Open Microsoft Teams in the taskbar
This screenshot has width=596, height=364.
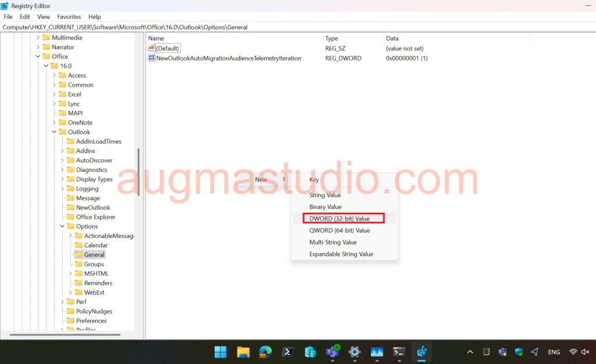pos(332,352)
